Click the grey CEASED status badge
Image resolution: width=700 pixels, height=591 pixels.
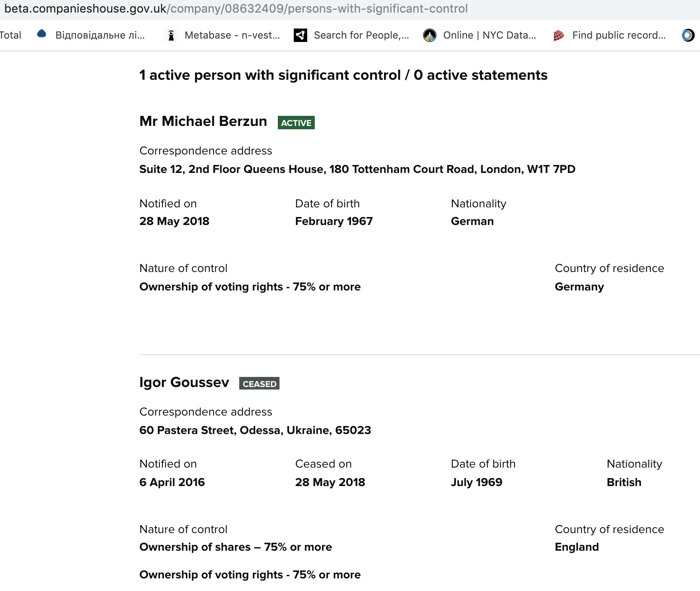(x=259, y=384)
